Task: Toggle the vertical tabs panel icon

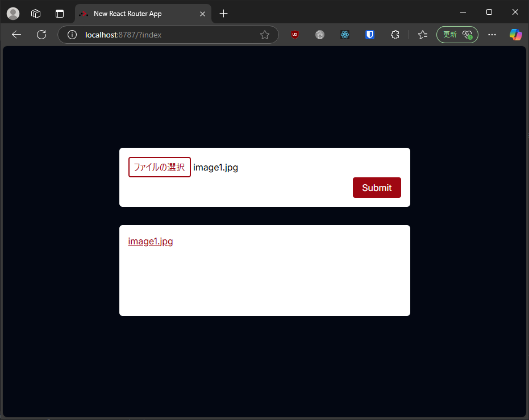Action: pos(60,14)
